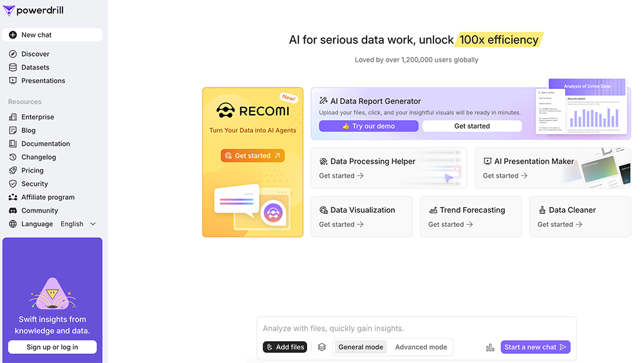Screen dimensions: 644x363
Task: Click the Security shield icon
Action: [x=13, y=184]
